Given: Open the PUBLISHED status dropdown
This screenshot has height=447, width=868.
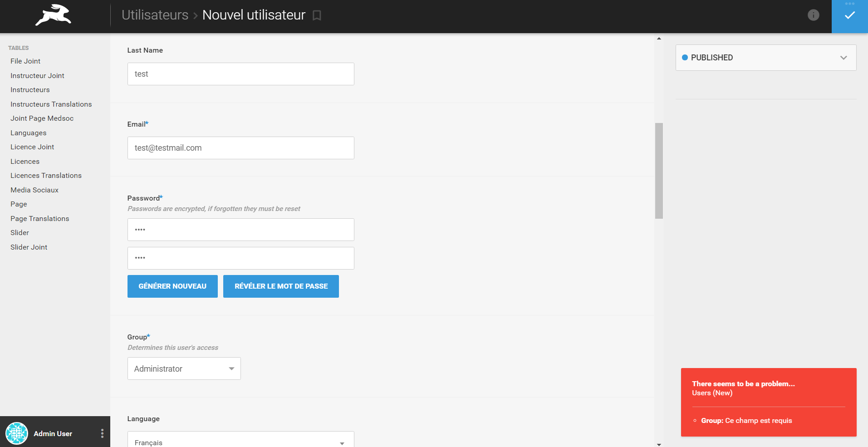Looking at the screenshot, I should coord(766,58).
